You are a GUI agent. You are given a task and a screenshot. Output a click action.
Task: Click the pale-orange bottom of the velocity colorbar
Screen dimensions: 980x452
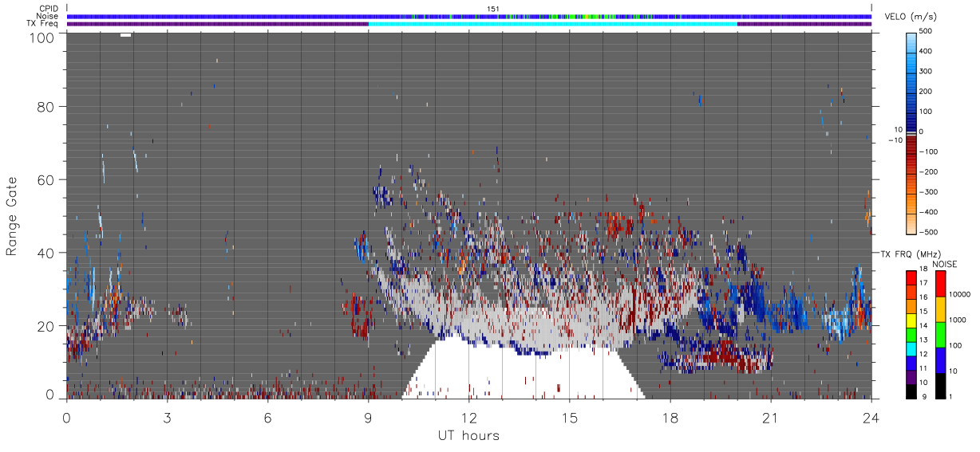[911, 226]
